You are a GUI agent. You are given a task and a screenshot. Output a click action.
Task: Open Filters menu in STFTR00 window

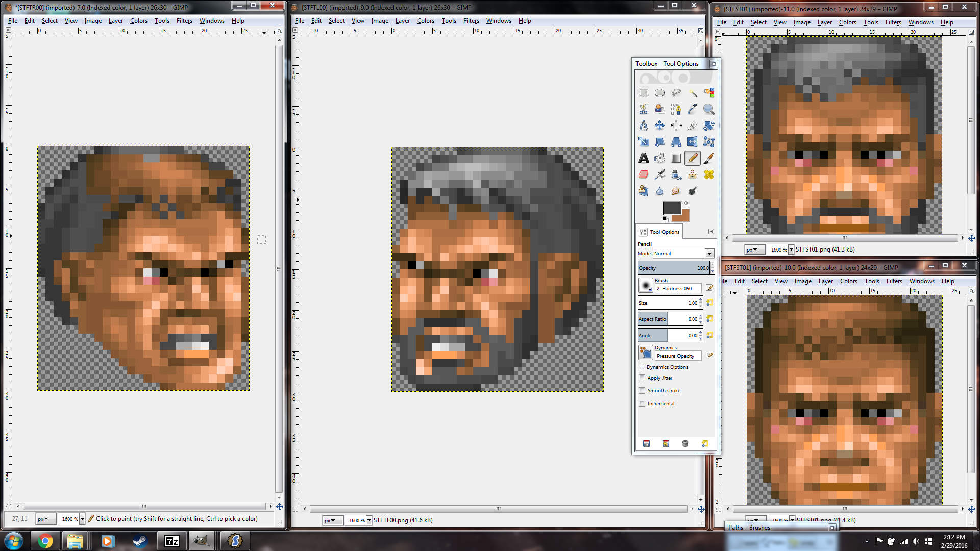click(x=184, y=21)
